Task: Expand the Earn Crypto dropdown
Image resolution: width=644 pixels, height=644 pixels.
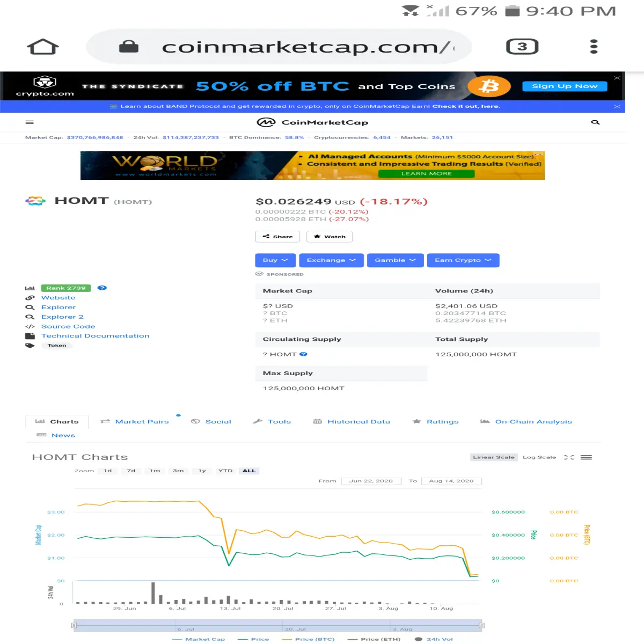Action: tap(463, 260)
